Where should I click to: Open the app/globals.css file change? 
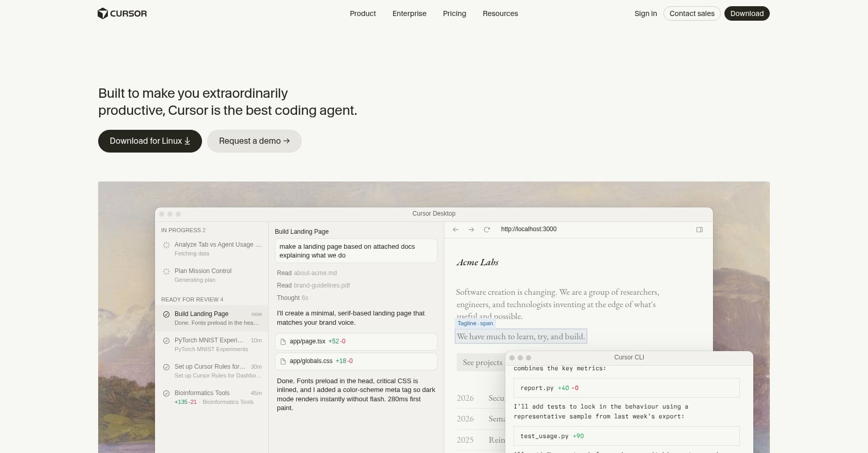(356, 361)
